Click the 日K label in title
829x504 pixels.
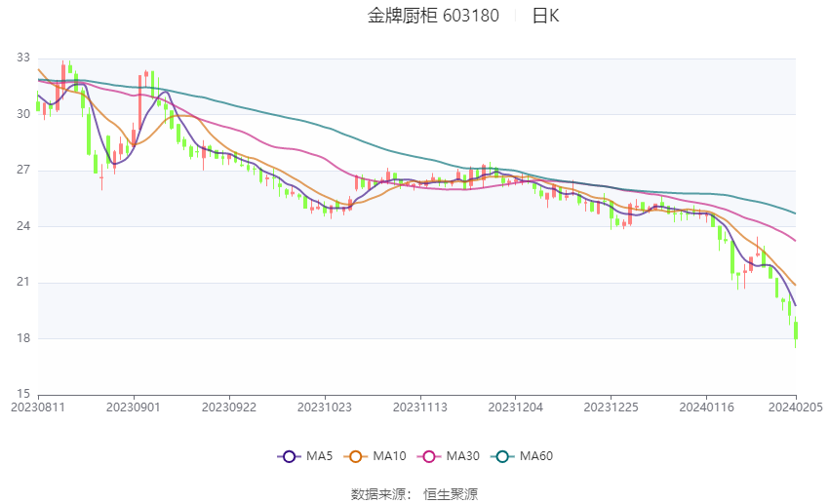(545, 16)
